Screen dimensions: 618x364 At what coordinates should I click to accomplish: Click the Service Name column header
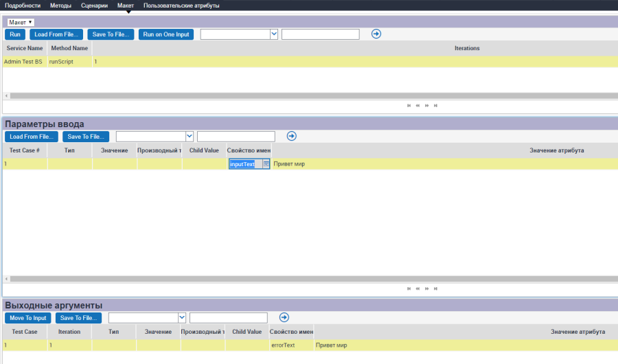tap(25, 48)
